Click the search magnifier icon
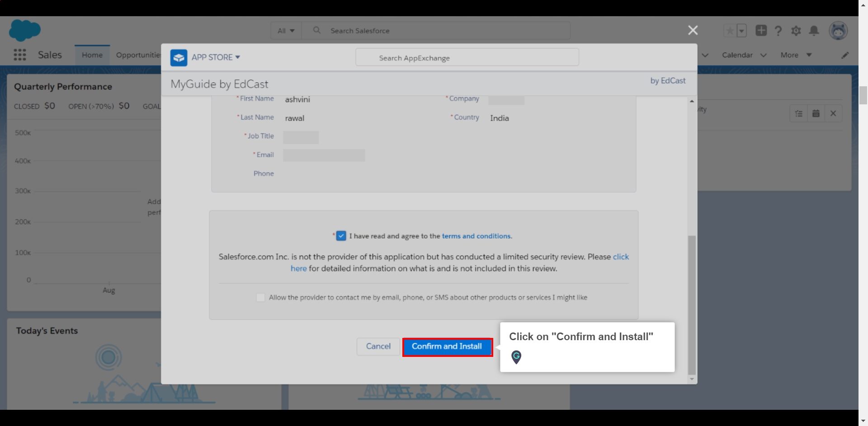The height and width of the screenshot is (426, 868). tap(317, 30)
